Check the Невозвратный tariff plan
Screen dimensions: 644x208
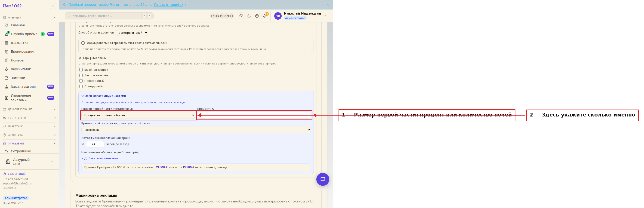click(81, 81)
